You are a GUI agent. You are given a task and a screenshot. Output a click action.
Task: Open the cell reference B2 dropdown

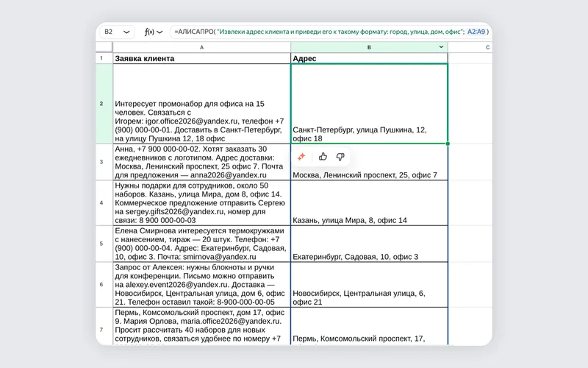126,32
